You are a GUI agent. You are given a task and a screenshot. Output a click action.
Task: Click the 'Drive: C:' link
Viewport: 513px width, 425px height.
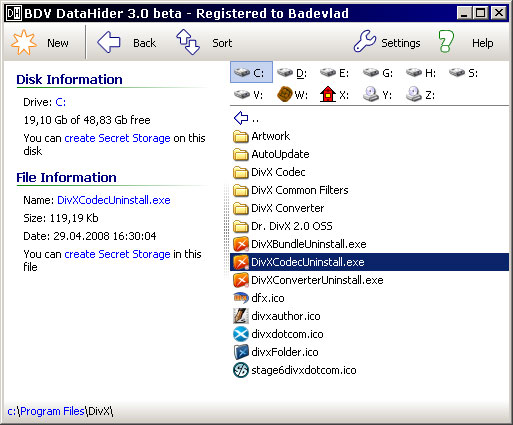click(x=60, y=102)
